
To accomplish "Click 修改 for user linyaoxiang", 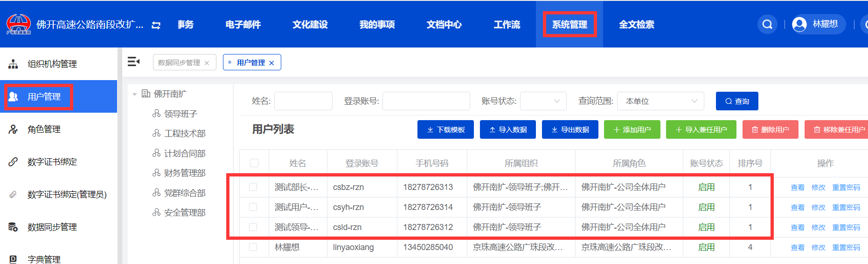I will (x=819, y=247).
